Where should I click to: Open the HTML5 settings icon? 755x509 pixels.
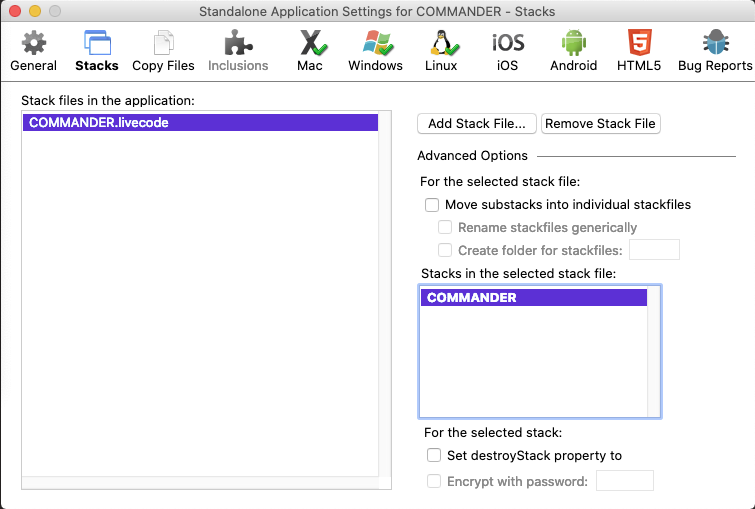click(638, 44)
